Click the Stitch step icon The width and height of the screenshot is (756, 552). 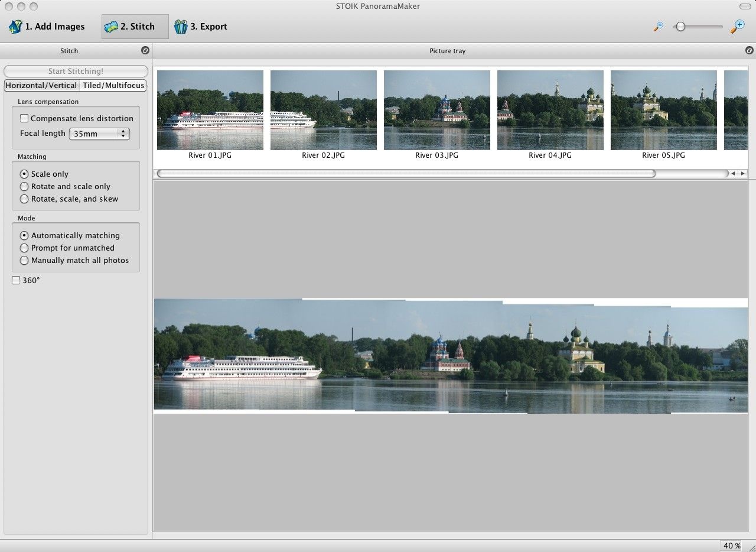click(110, 27)
